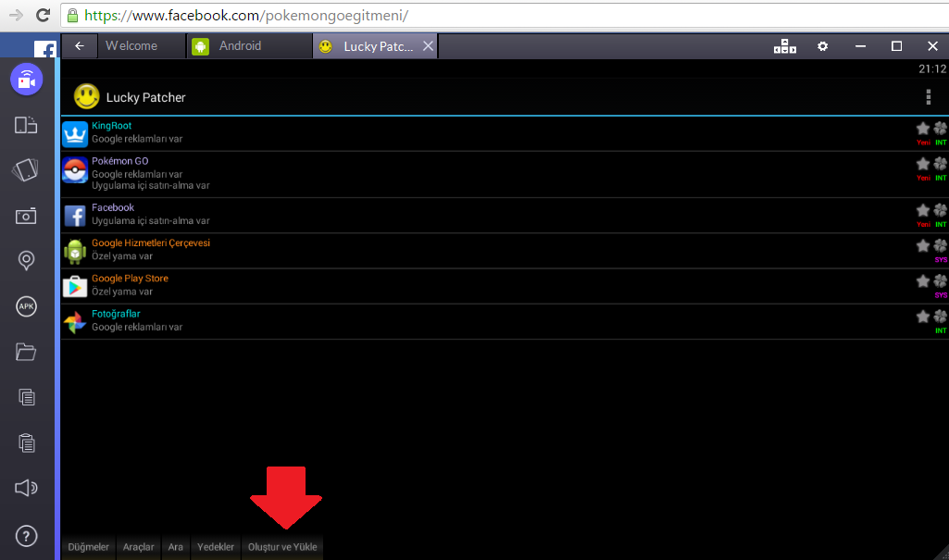
Task: Open the Yedekler backups button
Action: (216, 547)
